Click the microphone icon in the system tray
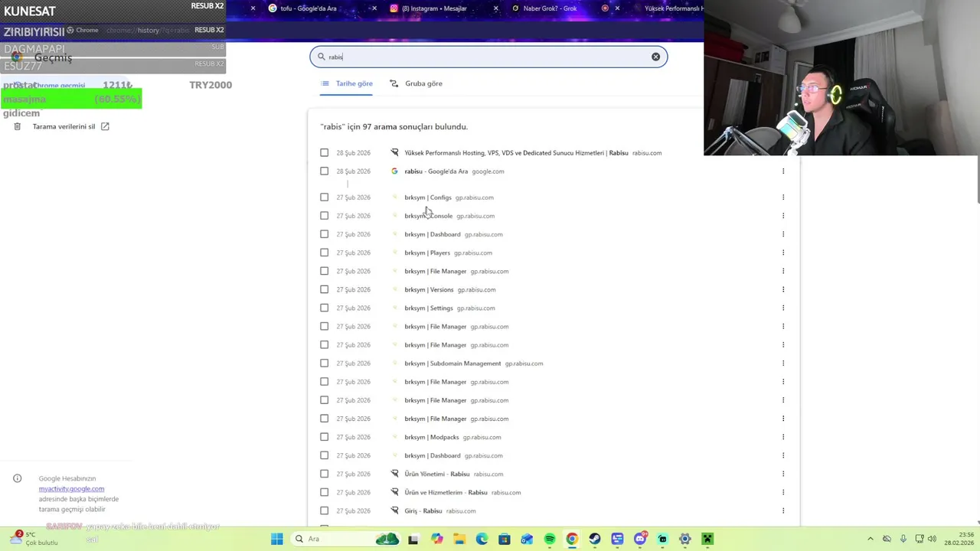This screenshot has width=980, height=551. click(903, 539)
